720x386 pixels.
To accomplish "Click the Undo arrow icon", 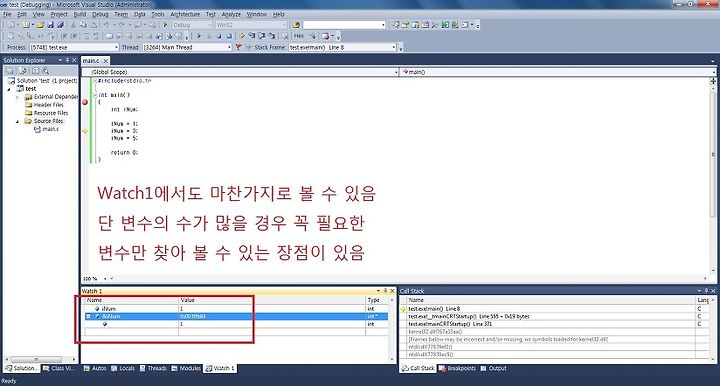I will [x=106, y=25].
